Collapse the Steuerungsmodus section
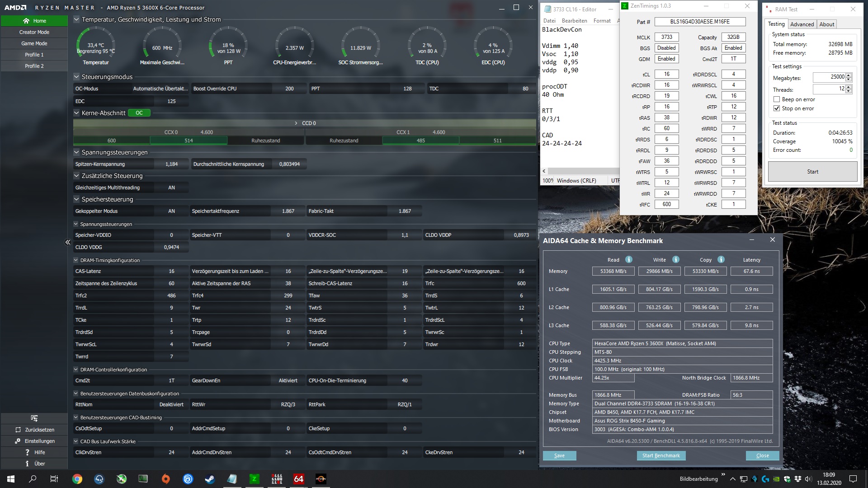 coord(76,77)
